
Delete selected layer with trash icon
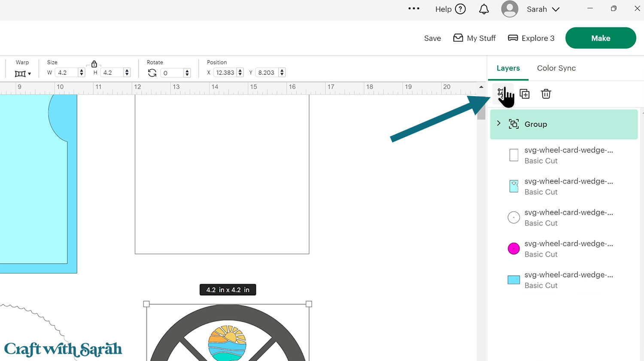coord(546,94)
